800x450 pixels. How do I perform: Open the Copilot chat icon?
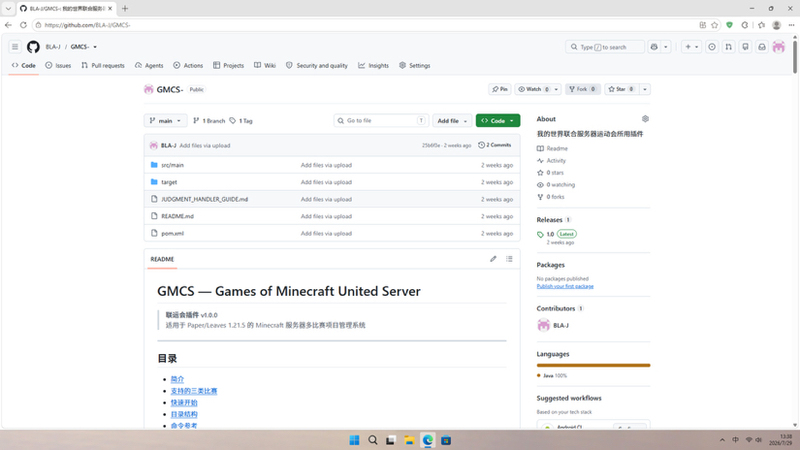(x=654, y=47)
